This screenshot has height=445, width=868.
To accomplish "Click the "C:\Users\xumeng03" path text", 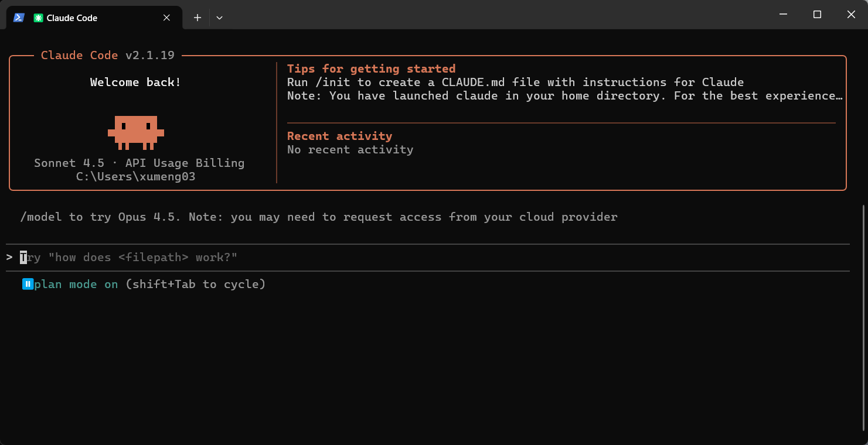I will click(136, 176).
